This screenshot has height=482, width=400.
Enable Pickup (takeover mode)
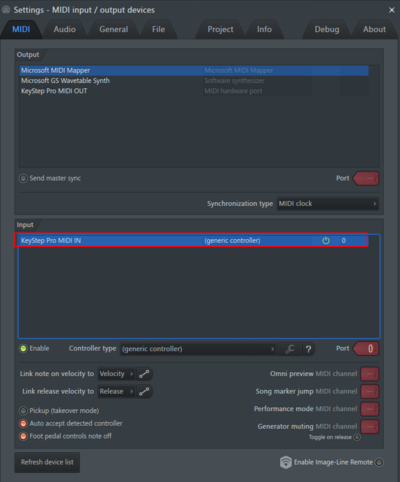[x=23, y=411]
